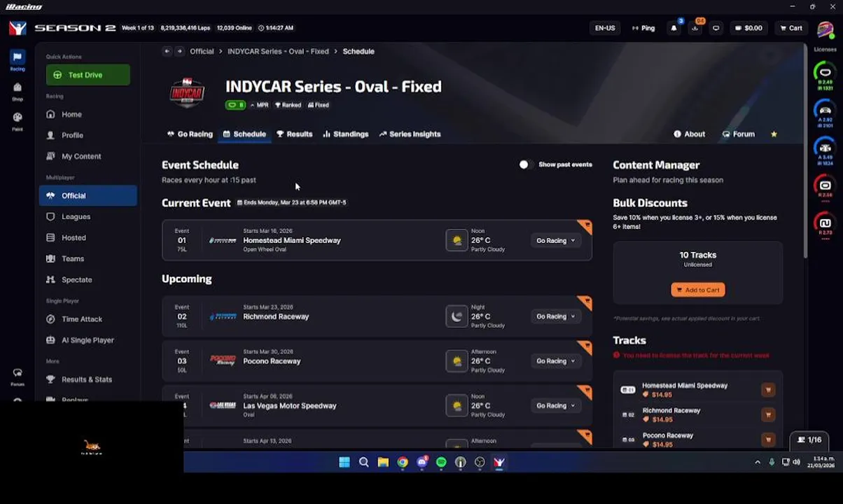Image resolution: width=843 pixels, height=504 pixels.
Task: Click the monitor display icon in top bar
Action: 716,28
